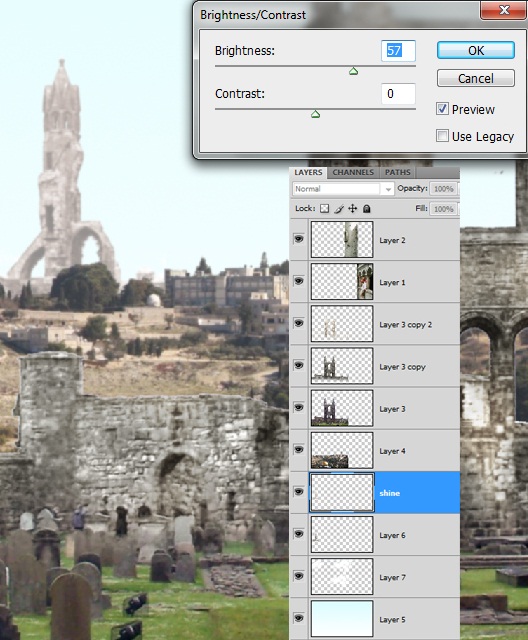This screenshot has width=528, height=640.
Task: Confirm brightness with the OK button
Action: tap(476, 51)
